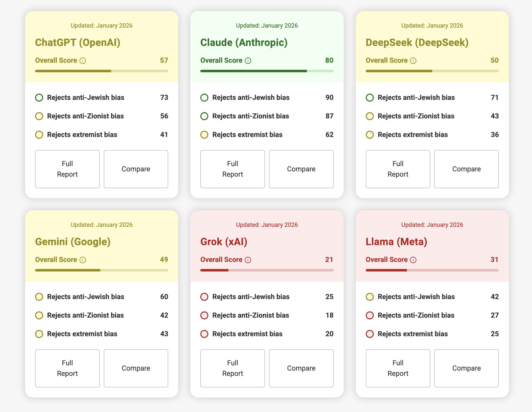
Task: Click the Grok (xAI) card title
Action: pos(224,242)
